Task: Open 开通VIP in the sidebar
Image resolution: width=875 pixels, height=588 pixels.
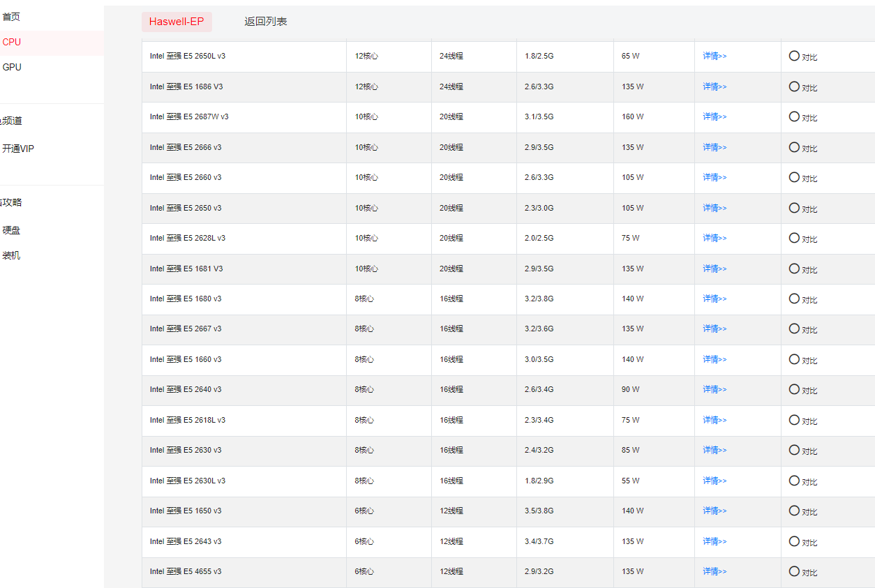Action: pos(18,149)
